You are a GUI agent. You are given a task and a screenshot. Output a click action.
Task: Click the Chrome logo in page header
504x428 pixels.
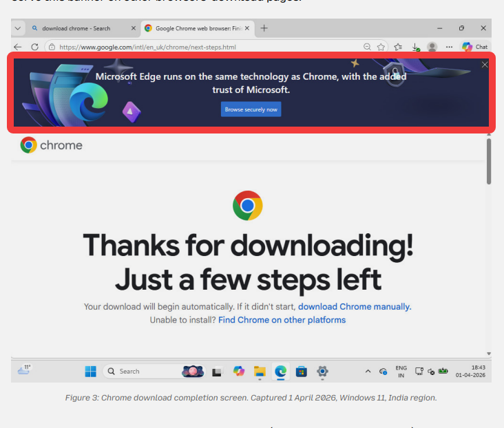point(52,145)
